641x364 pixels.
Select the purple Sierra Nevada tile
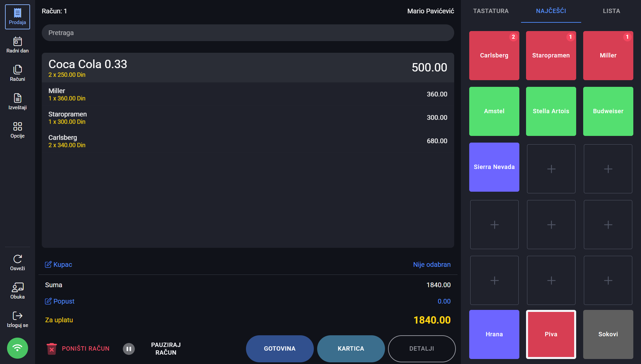(494, 167)
